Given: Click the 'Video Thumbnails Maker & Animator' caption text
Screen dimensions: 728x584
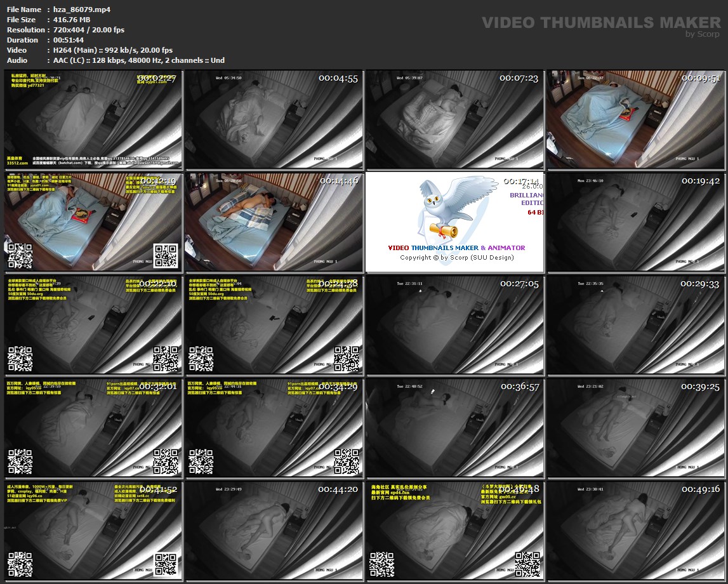Looking at the screenshot, I should pos(456,248).
